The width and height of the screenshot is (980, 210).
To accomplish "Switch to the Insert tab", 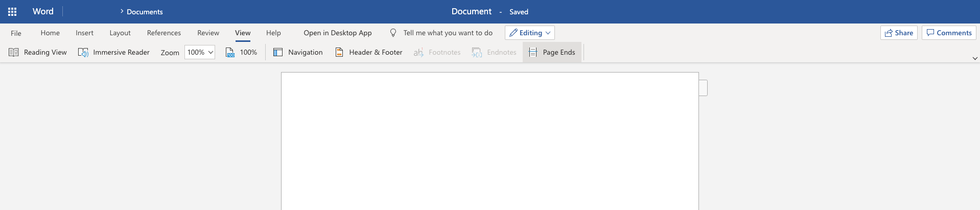I will coord(84,33).
